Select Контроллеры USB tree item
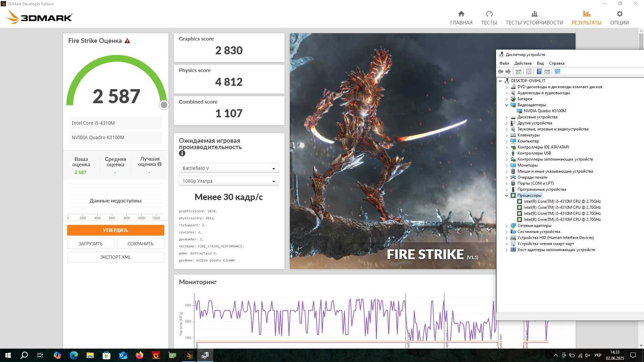644x362 pixels. [534, 153]
